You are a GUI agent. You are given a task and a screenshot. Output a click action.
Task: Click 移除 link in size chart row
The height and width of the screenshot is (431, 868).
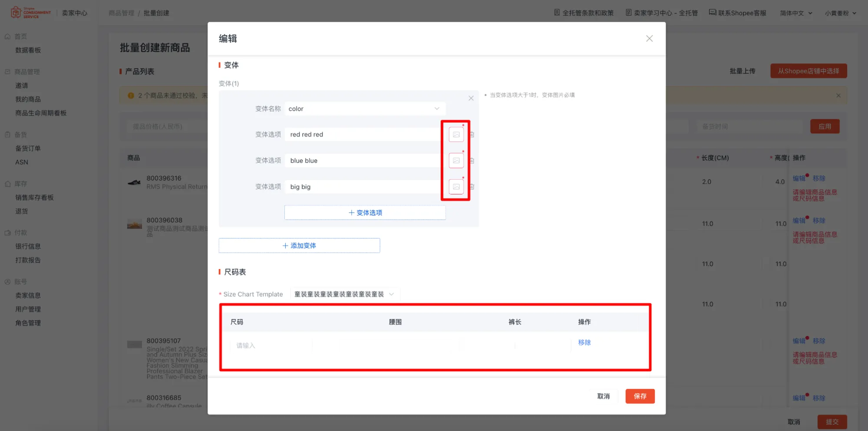(x=584, y=342)
